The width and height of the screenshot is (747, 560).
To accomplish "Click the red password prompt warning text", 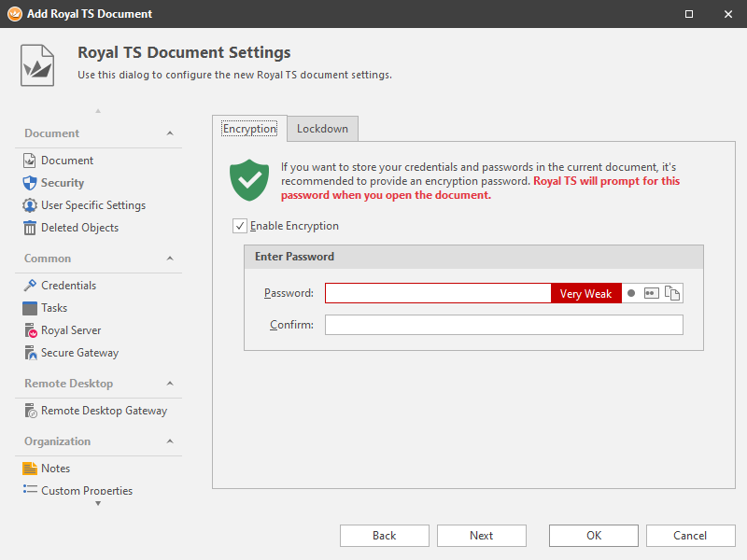I will 480,189.
